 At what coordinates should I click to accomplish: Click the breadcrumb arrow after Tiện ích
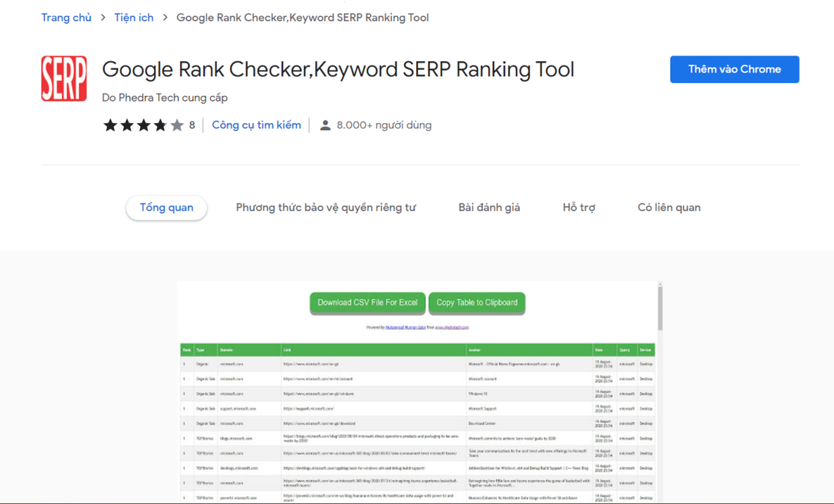click(x=165, y=17)
